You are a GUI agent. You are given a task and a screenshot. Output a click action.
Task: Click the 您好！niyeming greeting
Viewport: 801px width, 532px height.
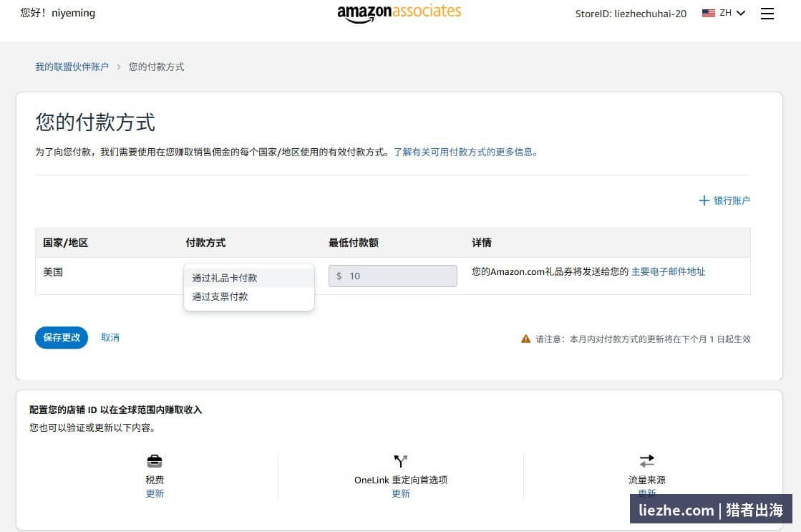click(x=58, y=13)
